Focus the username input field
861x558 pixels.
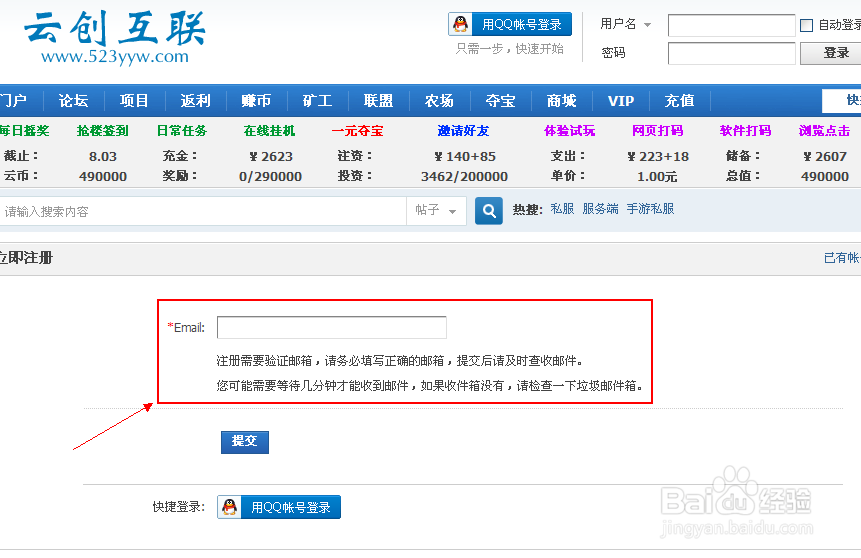tap(731, 25)
